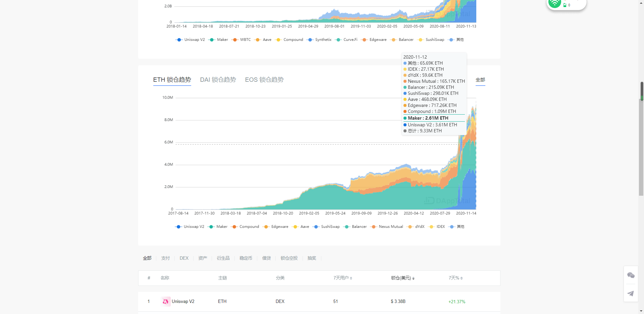Filter list by 锁仓空投 category
This screenshot has height=314, width=644.
pos(289,258)
